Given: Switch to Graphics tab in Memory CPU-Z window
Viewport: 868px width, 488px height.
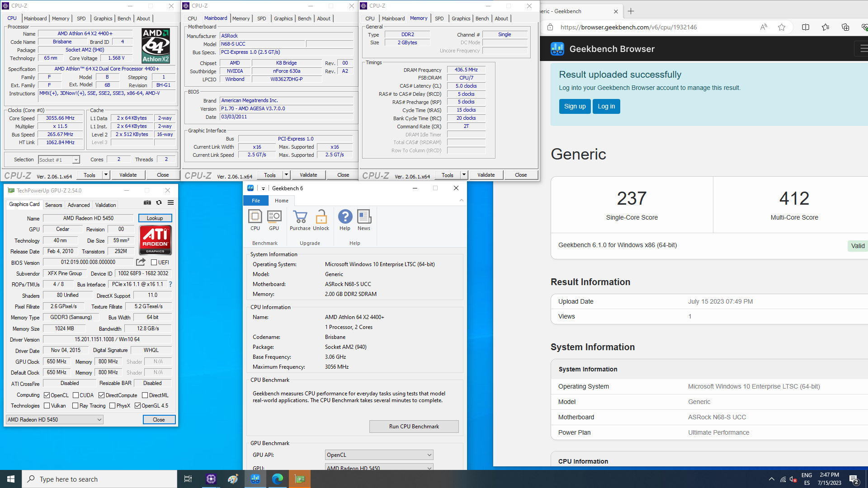Looking at the screenshot, I should [461, 19].
